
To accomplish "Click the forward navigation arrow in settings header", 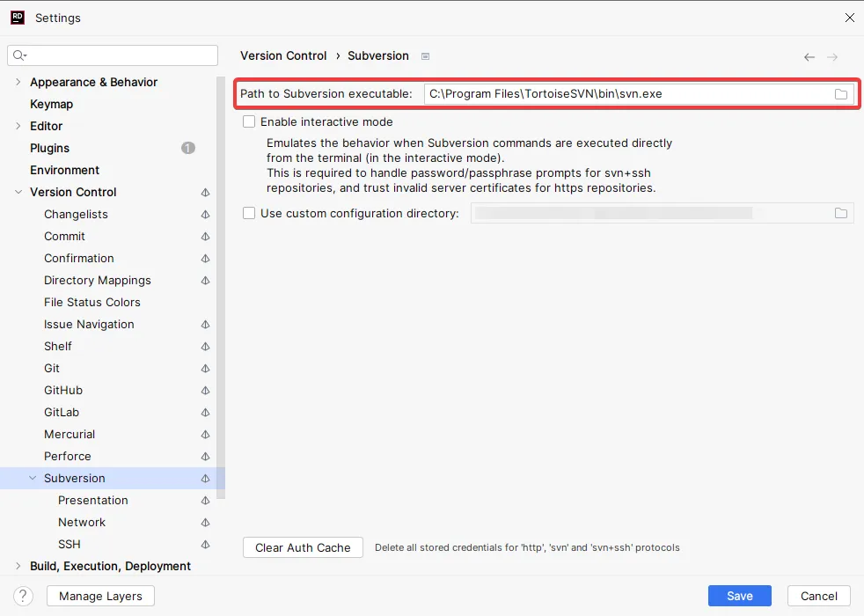I will 833,55.
